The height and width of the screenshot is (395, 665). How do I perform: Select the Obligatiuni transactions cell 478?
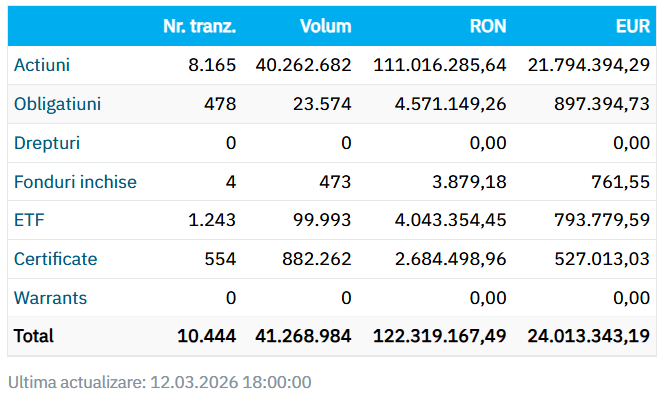(220, 104)
